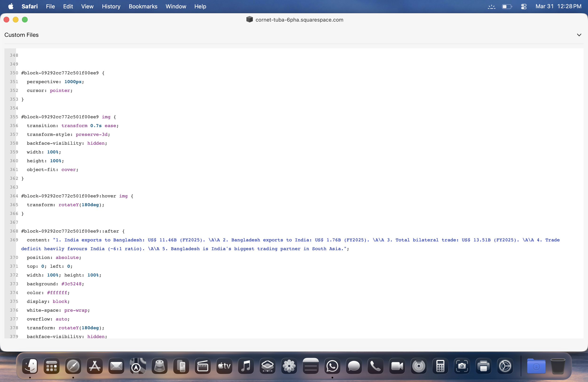Viewport: 588px width, 382px height.
Task: Open the Downloads folder in the Dock
Action: [536, 366]
